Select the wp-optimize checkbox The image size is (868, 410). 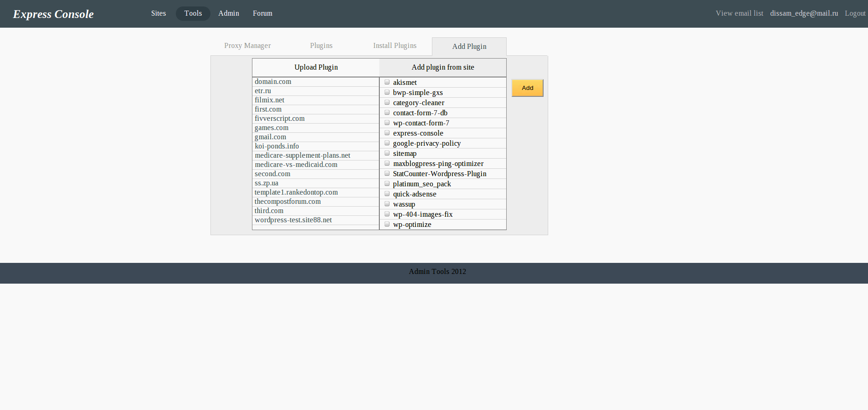click(x=387, y=224)
